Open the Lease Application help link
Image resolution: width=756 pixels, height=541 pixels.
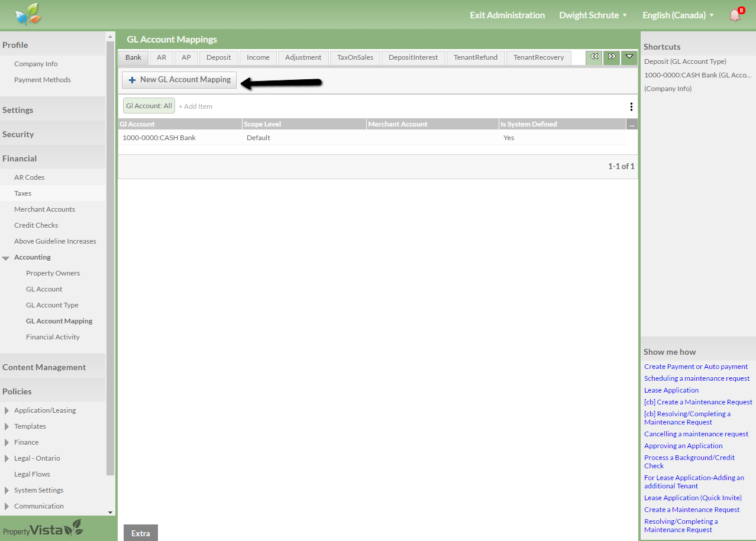(x=671, y=390)
